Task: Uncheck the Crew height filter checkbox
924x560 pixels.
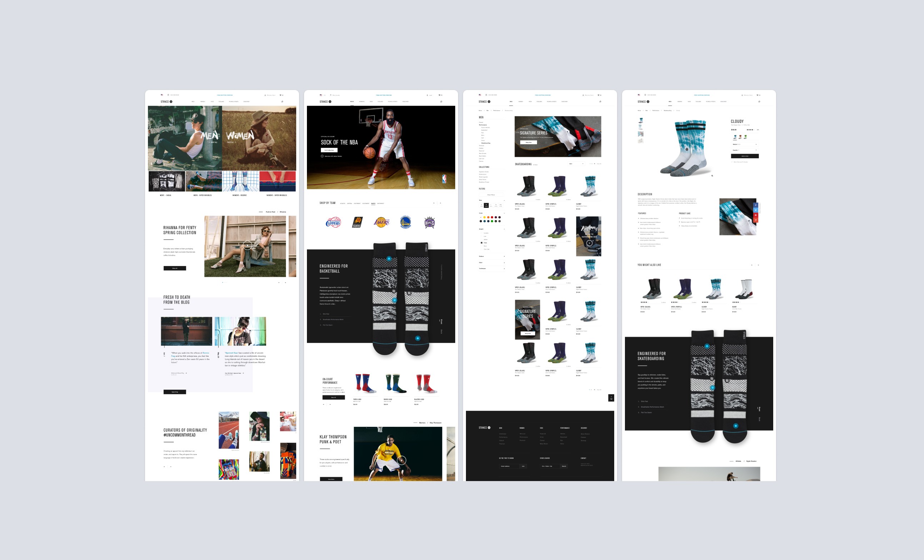Action: click(482, 243)
